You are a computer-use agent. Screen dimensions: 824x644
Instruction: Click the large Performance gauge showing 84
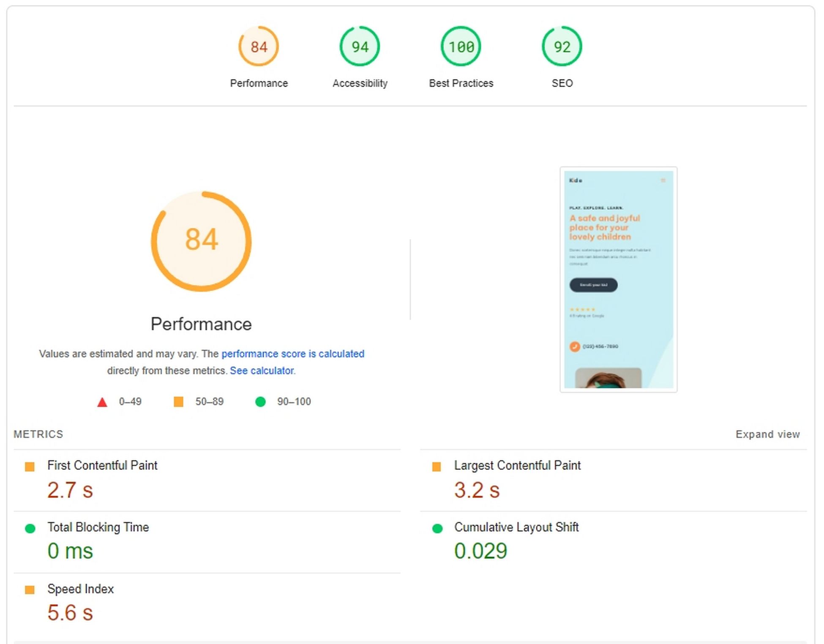pos(201,241)
